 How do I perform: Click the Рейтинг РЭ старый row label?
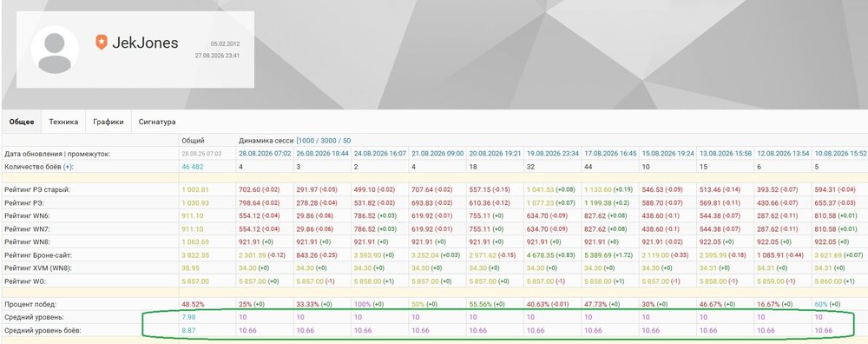(37, 190)
